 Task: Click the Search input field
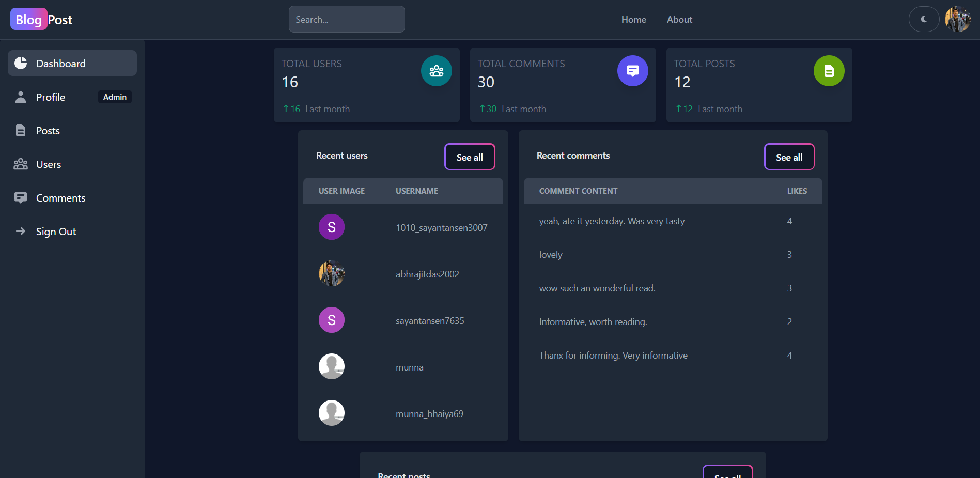tap(347, 20)
